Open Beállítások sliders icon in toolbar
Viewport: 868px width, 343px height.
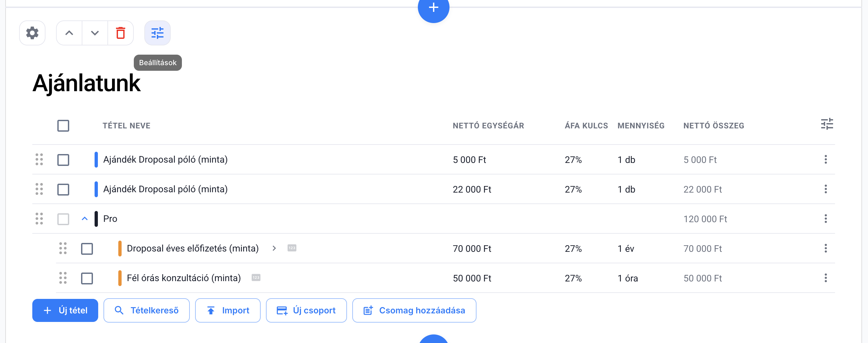point(158,33)
